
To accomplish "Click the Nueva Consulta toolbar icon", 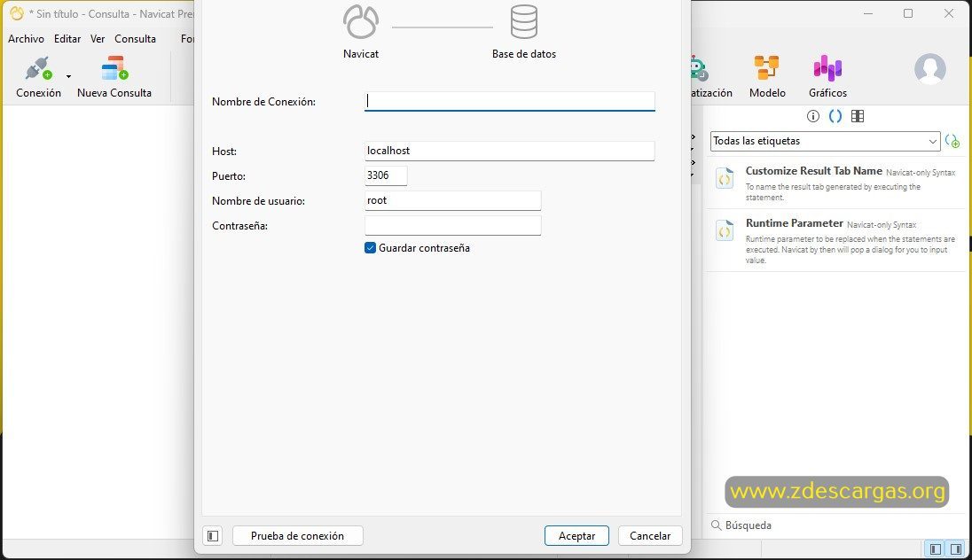I will (114, 68).
